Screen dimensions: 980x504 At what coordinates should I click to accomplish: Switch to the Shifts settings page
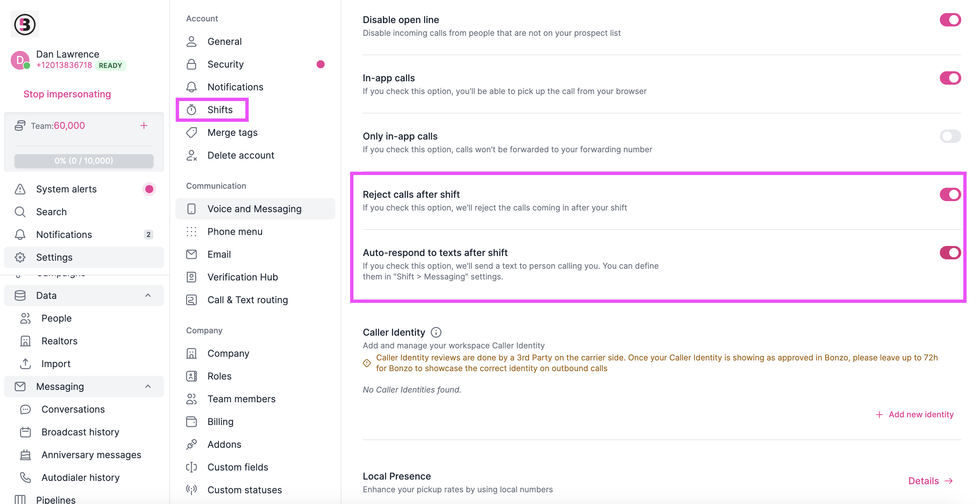(x=220, y=109)
